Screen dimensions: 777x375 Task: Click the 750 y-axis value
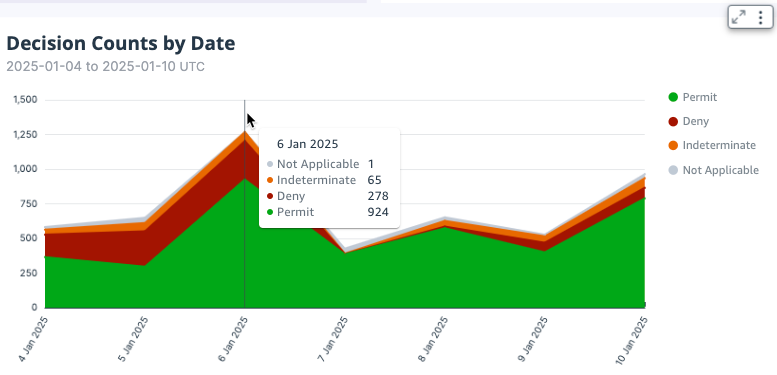pos(30,204)
